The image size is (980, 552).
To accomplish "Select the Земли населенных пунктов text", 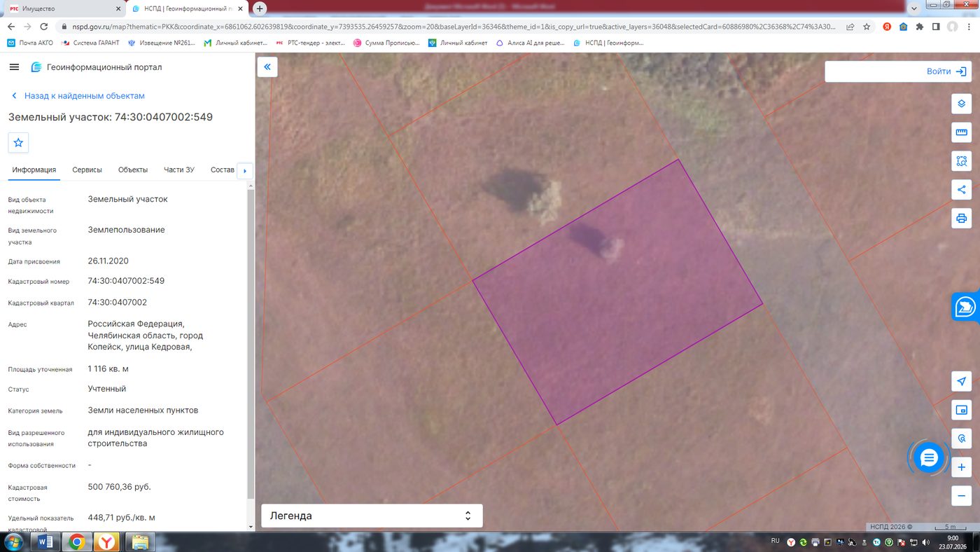I will click(x=143, y=410).
